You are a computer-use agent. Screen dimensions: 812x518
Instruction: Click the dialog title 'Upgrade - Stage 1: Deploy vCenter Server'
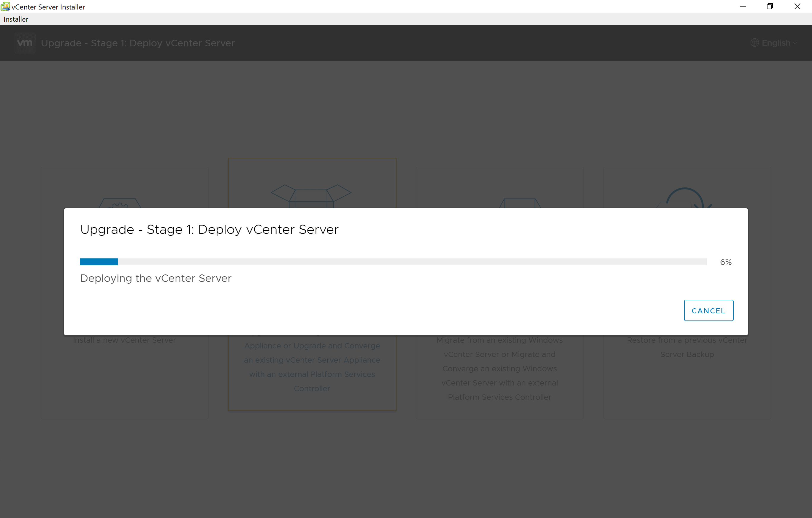(209, 230)
